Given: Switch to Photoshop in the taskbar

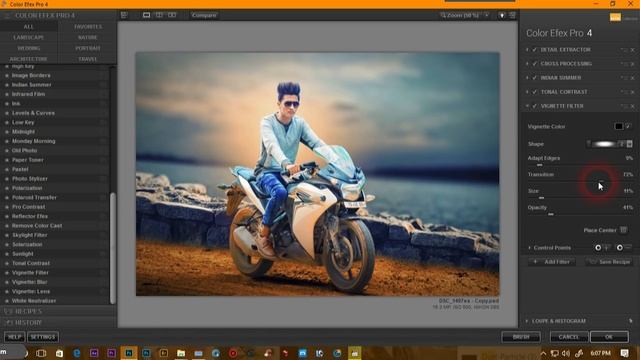Looking at the screenshot, I should [x=129, y=353].
